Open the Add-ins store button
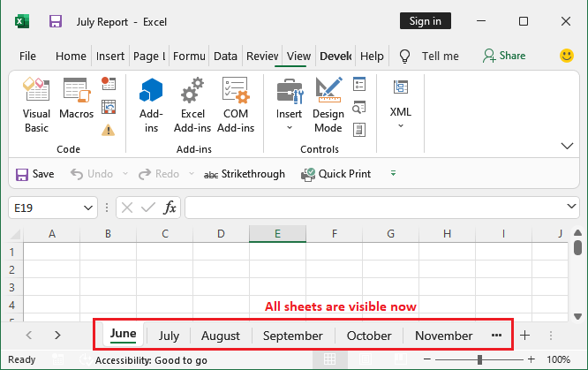This screenshot has width=588, height=370. [151, 105]
